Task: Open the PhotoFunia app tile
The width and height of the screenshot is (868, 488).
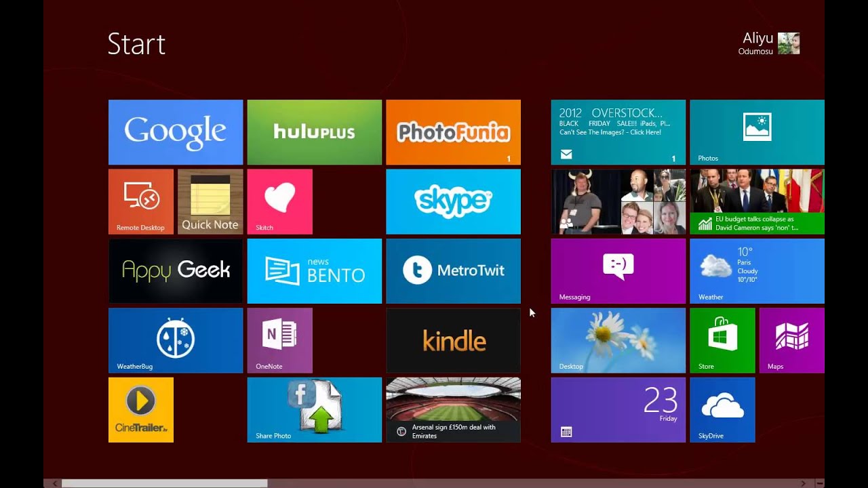Action: [454, 132]
